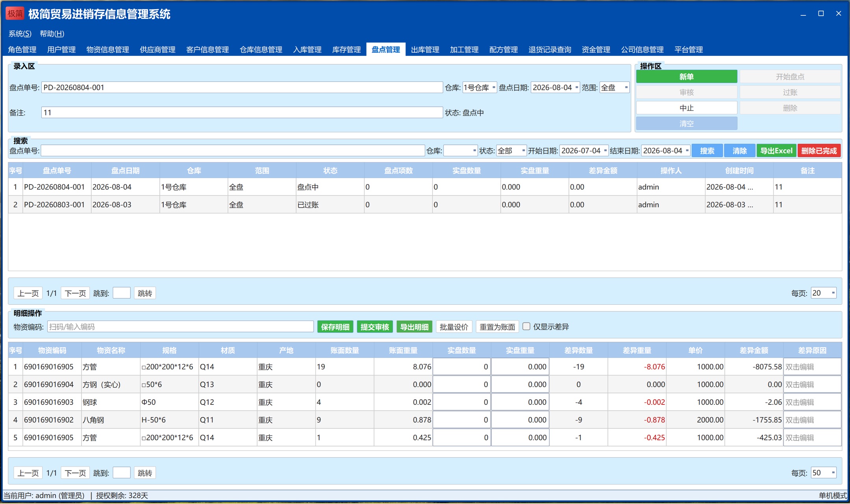
Task: Click 实盘重量 cell for 钢球 row
Action: [520, 402]
